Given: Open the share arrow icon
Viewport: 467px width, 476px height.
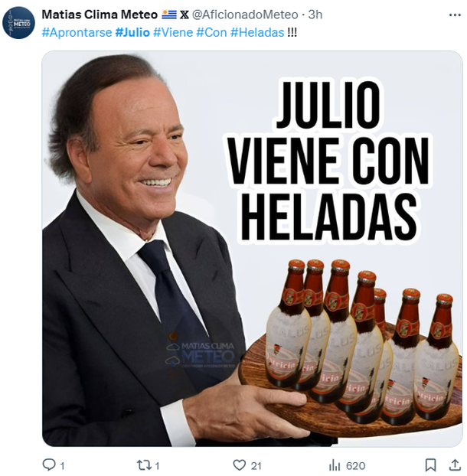Looking at the screenshot, I should coord(455,465).
